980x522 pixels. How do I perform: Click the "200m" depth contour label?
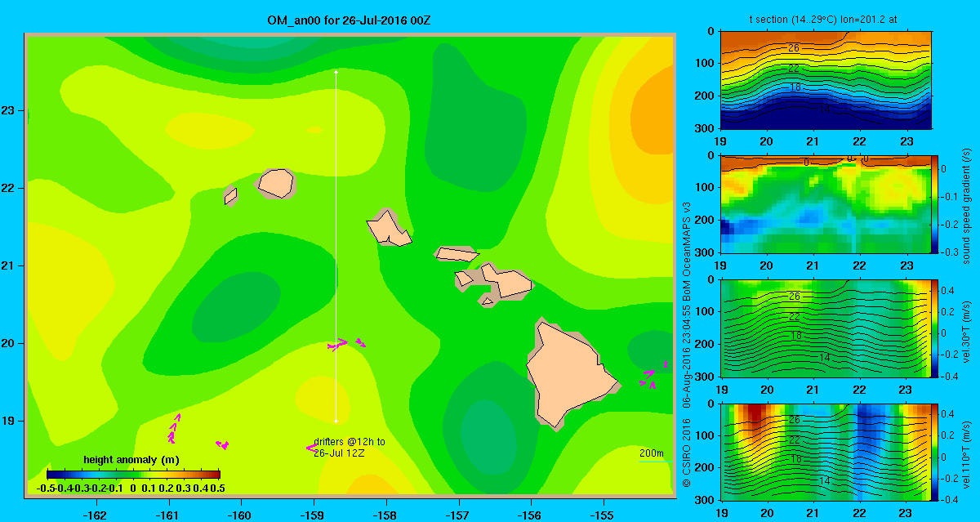pyautogui.click(x=651, y=453)
